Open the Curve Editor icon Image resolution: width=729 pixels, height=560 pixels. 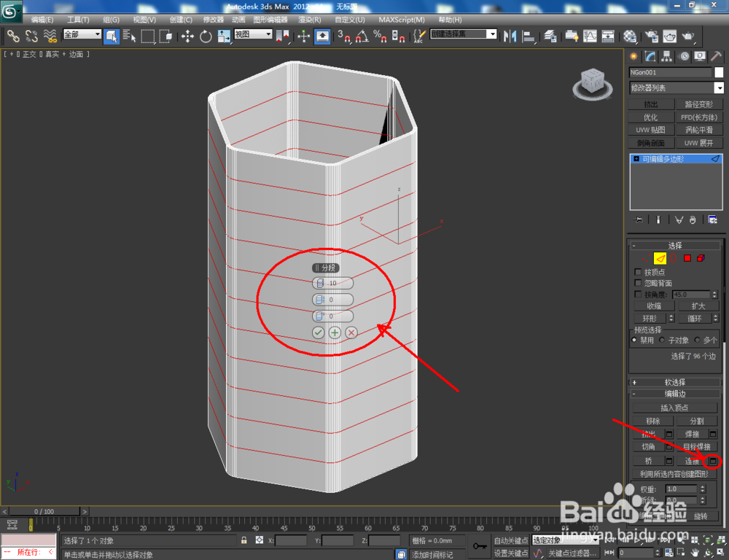[590, 36]
